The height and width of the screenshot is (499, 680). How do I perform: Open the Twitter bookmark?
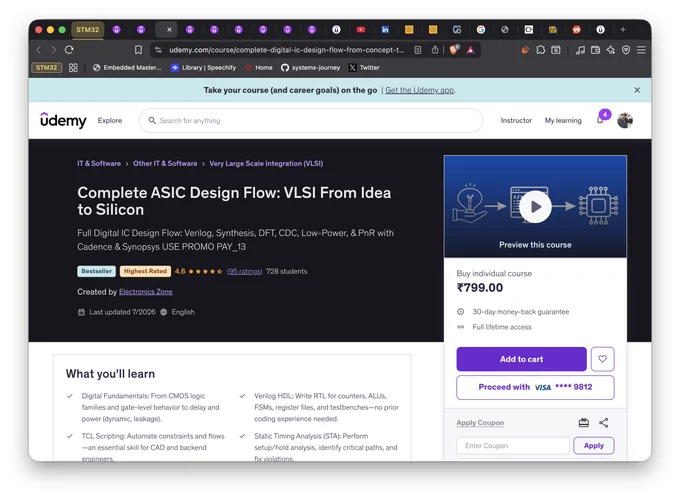point(364,68)
